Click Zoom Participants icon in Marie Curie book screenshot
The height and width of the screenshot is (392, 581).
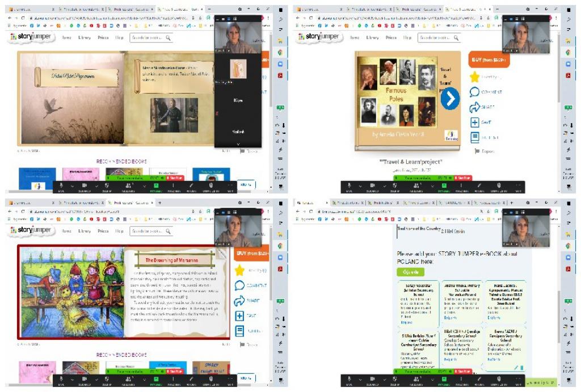[x=129, y=186]
